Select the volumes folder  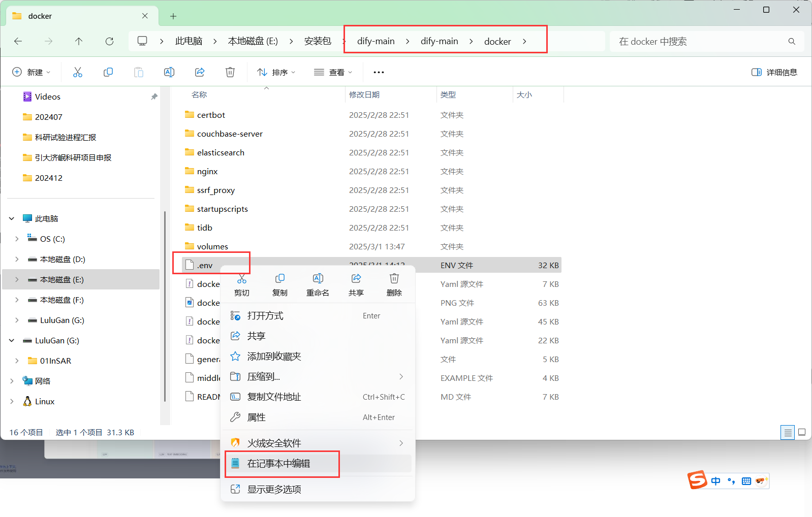tap(212, 247)
